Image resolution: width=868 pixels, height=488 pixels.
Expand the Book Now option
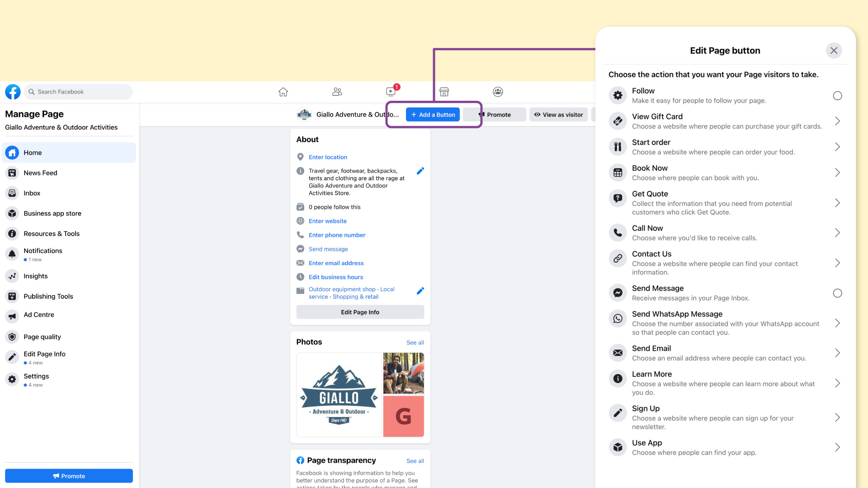click(x=838, y=172)
